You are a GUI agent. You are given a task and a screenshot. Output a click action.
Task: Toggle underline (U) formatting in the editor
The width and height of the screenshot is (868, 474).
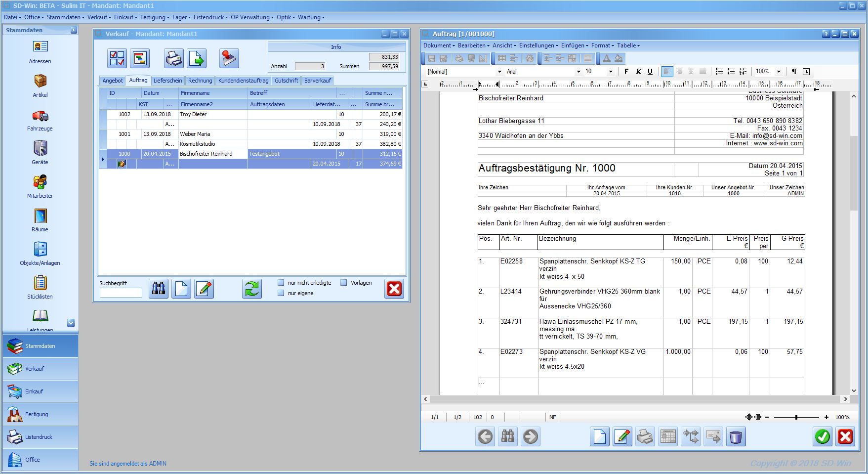[650, 72]
